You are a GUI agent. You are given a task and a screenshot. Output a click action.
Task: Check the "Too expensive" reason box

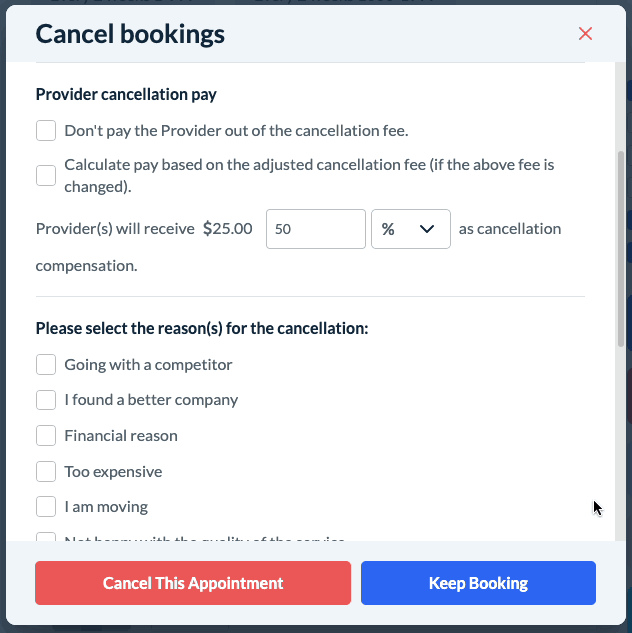[x=46, y=471]
